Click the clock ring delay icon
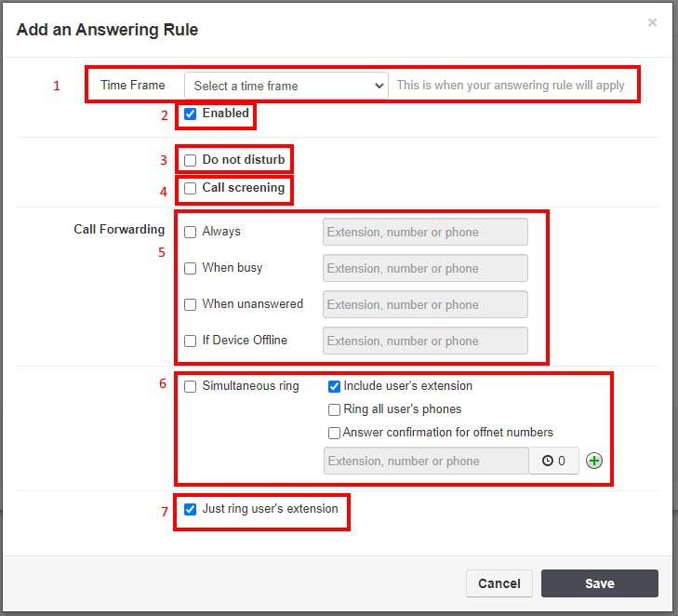This screenshot has width=678, height=616. (548, 461)
